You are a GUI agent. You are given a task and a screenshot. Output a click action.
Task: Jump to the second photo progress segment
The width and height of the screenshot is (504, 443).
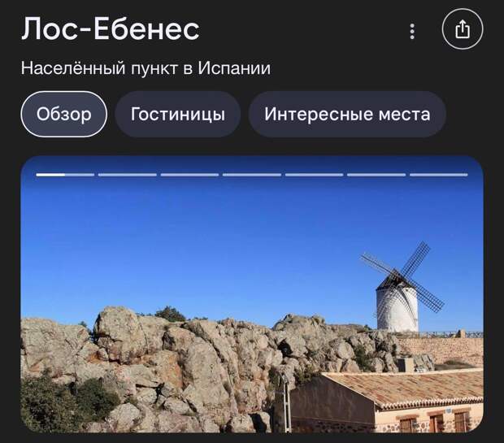(x=128, y=175)
